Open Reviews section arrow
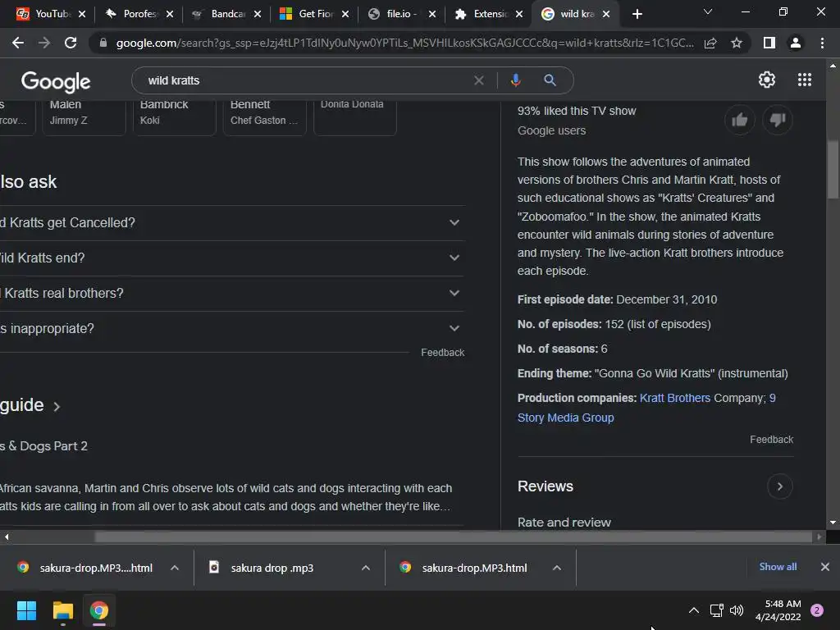840x630 pixels. (x=779, y=486)
